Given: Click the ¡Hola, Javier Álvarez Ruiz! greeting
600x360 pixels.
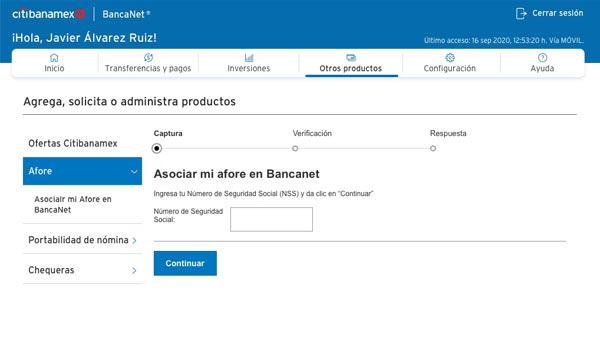Looking at the screenshot, I should (84, 38).
